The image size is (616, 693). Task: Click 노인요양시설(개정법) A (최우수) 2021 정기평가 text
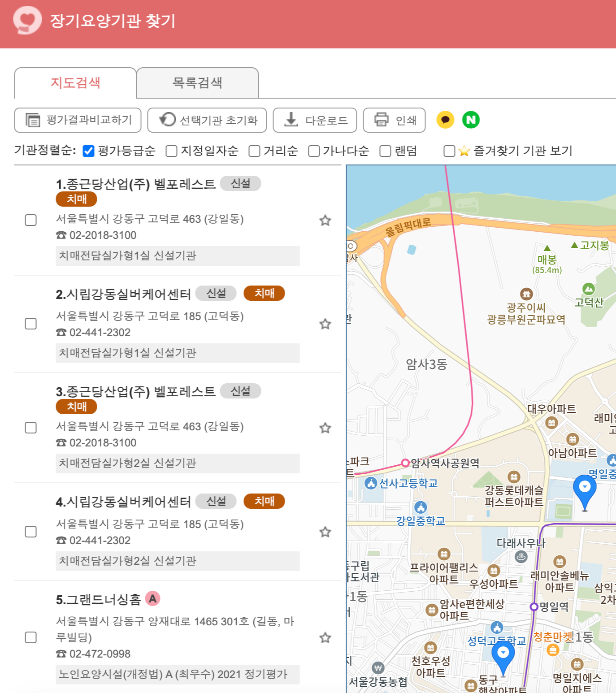coord(173,674)
